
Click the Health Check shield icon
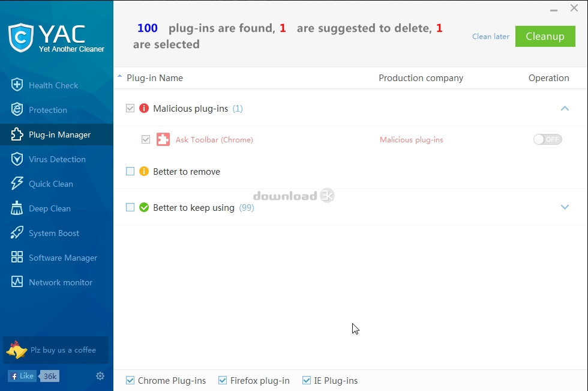coord(17,85)
